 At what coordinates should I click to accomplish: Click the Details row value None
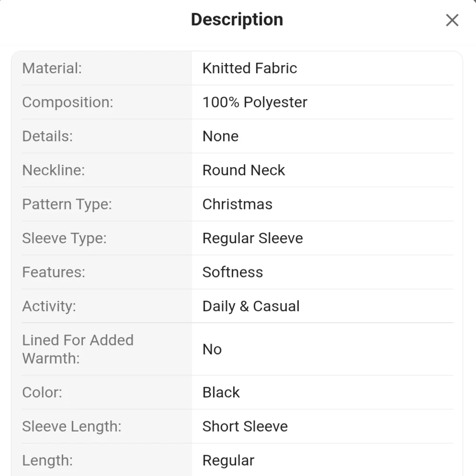point(220,136)
